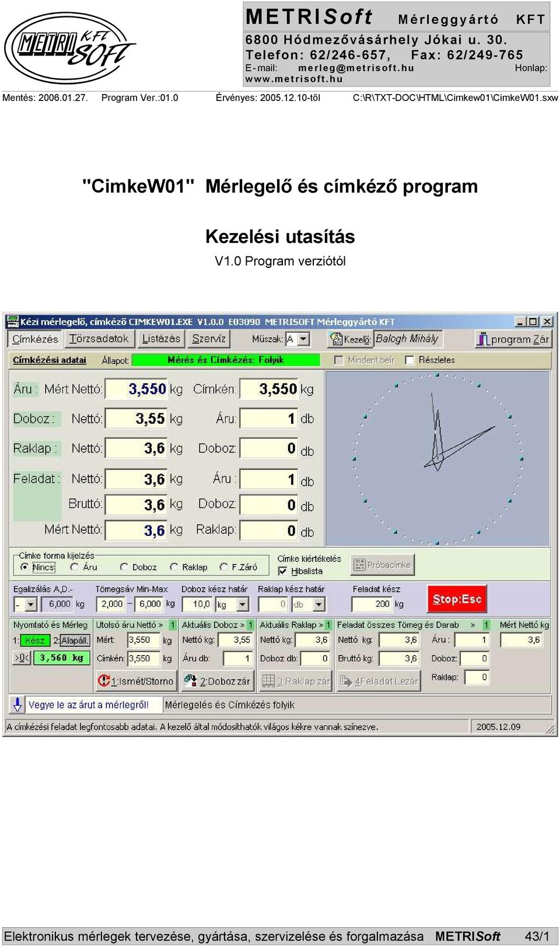Click the Tömegsáv maximum 6,000 field
This screenshot has height=947, width=560.
[149, 604]
